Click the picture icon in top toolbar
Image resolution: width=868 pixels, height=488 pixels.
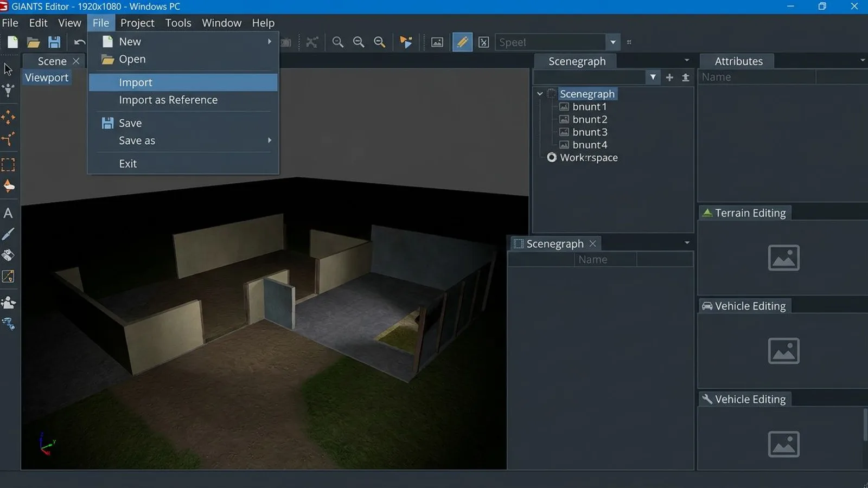(x=437, y=42)
